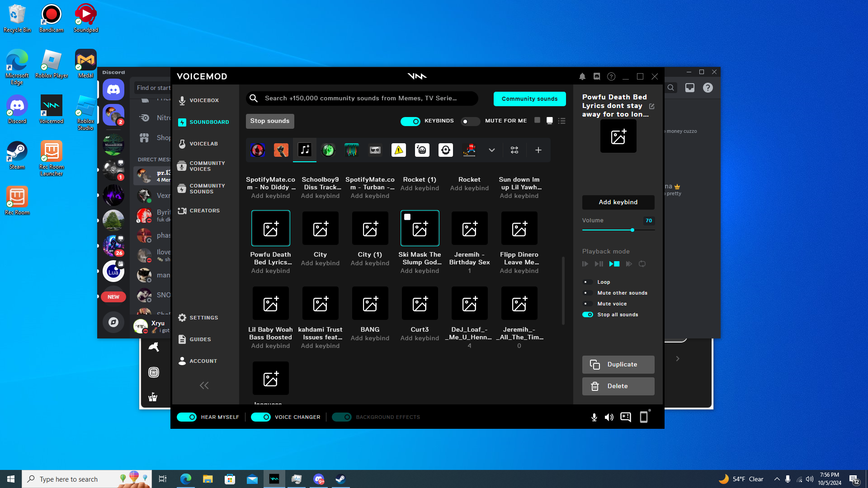Click the Community sounds button

[x=529, y=99]
